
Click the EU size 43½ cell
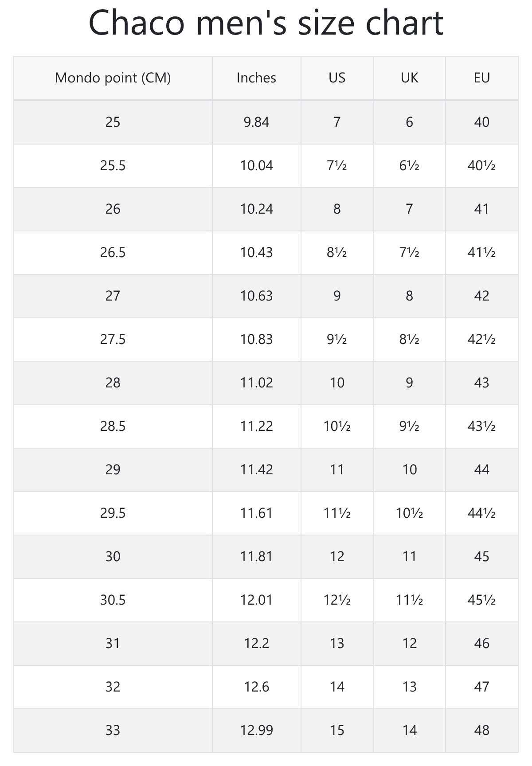pyautogui.click(x=481, y=426)
